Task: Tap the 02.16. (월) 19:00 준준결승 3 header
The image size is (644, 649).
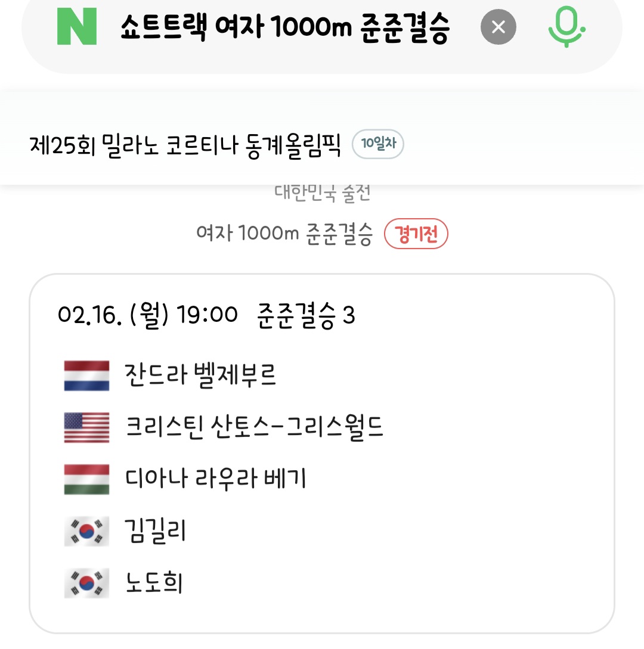Action: point(206,315)
